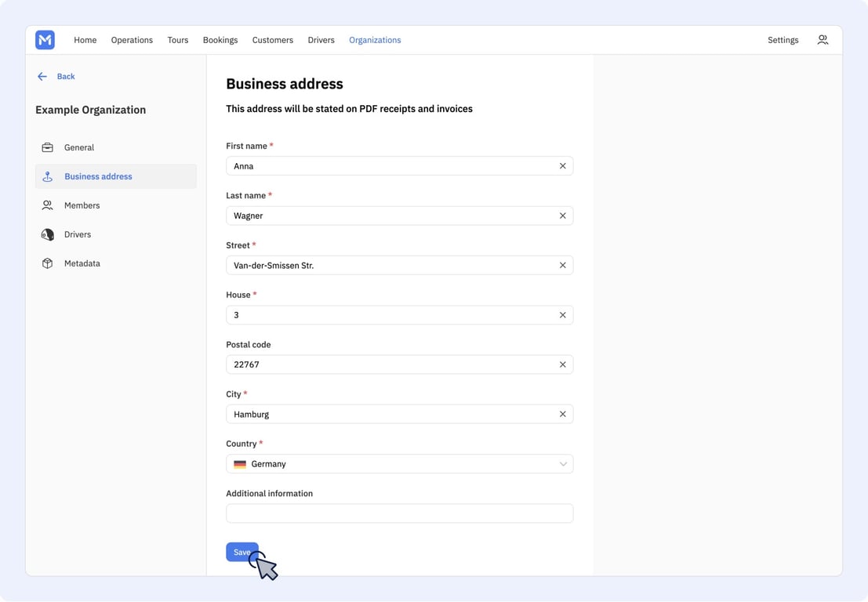Focus the Last name field with Wagner
Viewport: 868px width, 602px height.
[x=400, y=216]
